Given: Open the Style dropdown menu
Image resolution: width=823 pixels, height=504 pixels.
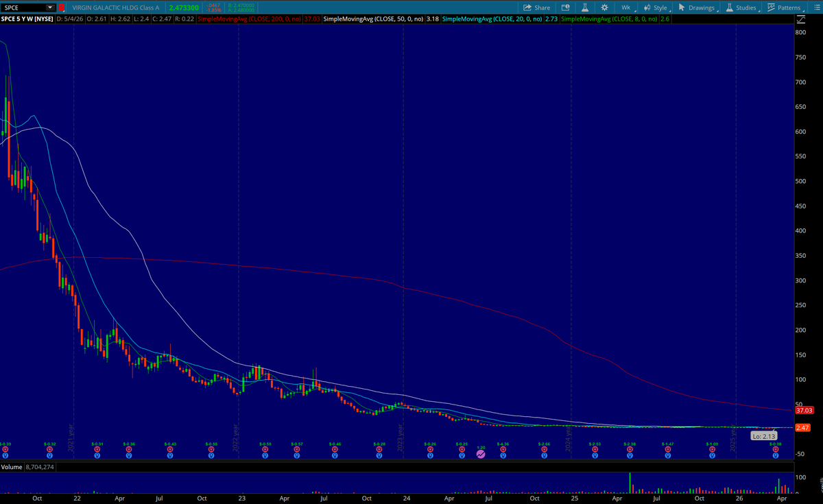Looking at the screenshot, I should point(656,8).
